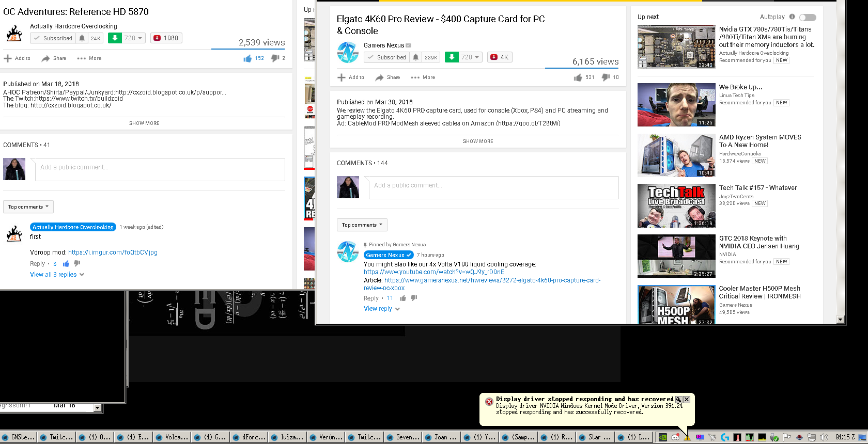Open gamersnexus.net article link in pinned comment

(482, 284)
